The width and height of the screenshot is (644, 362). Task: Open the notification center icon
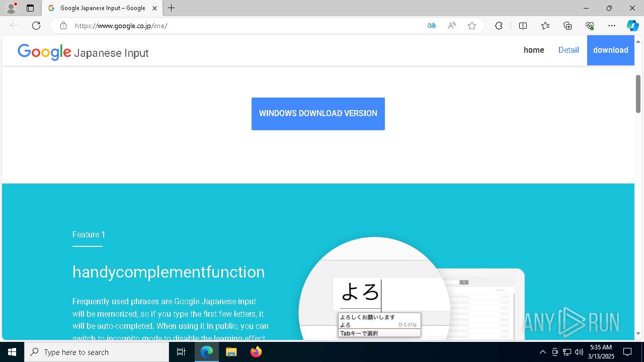[x=627, y=352]
